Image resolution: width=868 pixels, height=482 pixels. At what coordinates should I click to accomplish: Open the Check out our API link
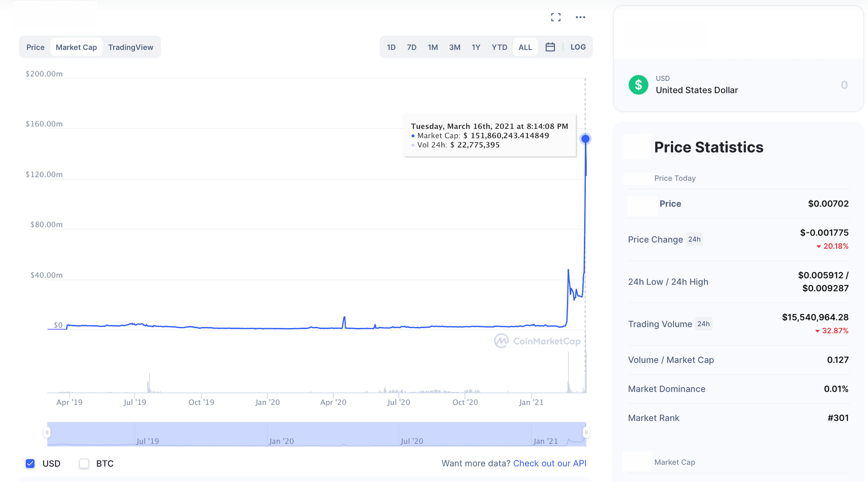tap(549, 463)
